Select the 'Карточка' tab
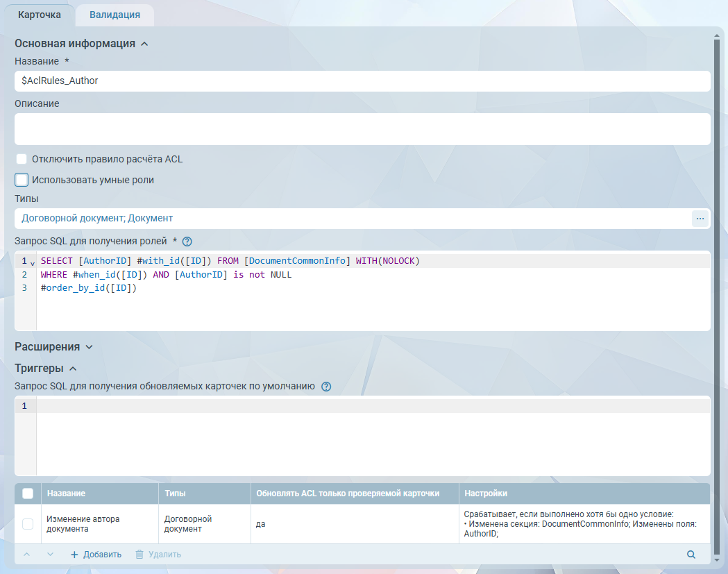This screenshot has height=574, width=728. click(39, 15)
